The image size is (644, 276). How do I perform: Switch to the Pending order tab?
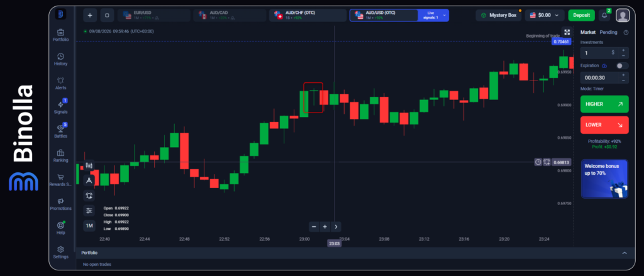point(608,33)
